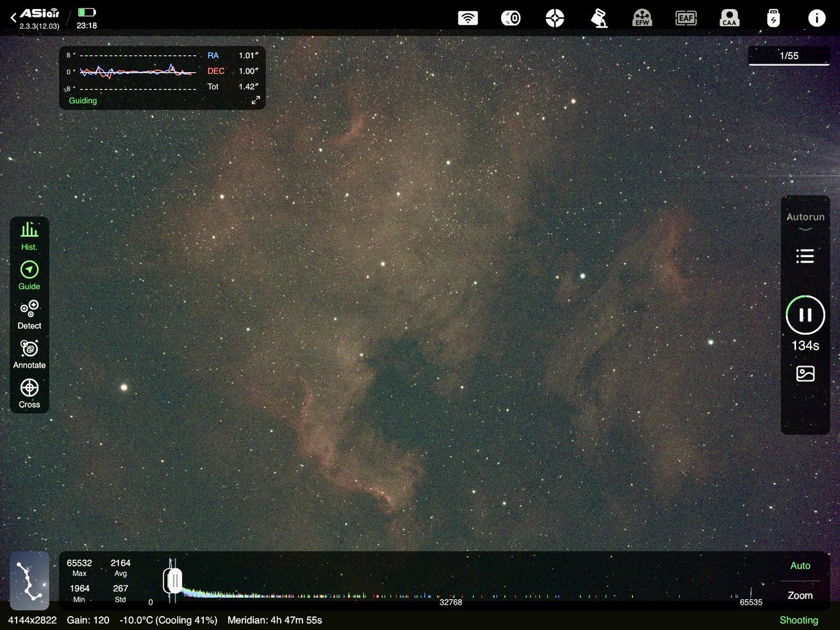Click the Gain: 120 value
The height and width of the screenshot is (630, 840).
click(x=88, y=620)
